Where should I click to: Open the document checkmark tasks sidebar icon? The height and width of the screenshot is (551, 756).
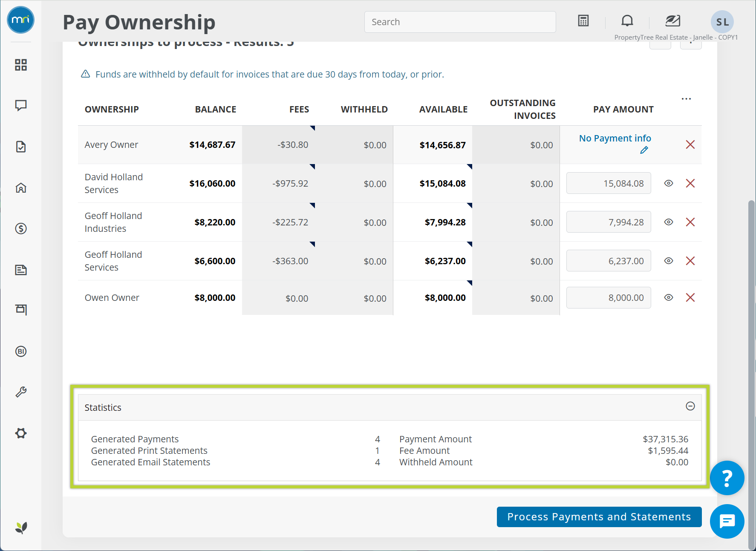pos(21,147)
